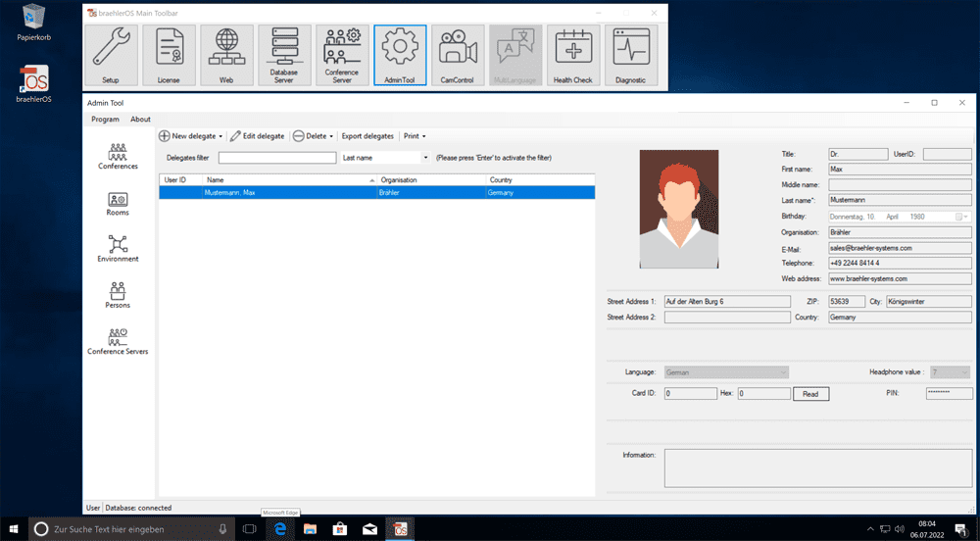Open the Rooms section
Viewport: 980px width, 541px height.
point(119,204)
